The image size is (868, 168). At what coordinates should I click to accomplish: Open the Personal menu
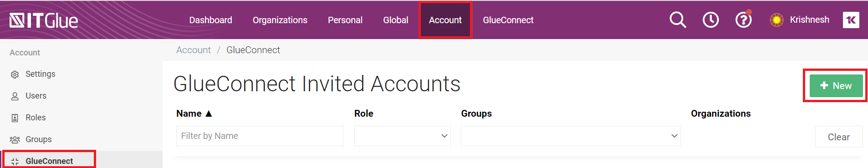345,20
